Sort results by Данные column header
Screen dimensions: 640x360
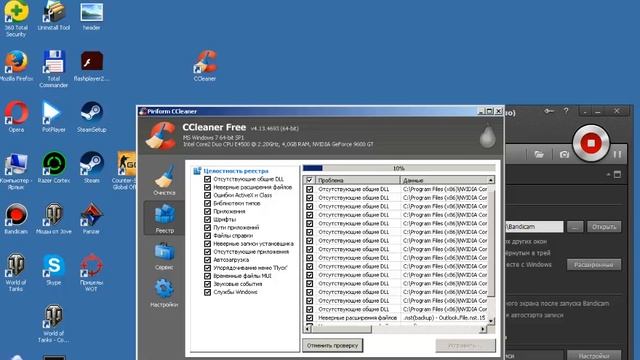click(444, 180)
